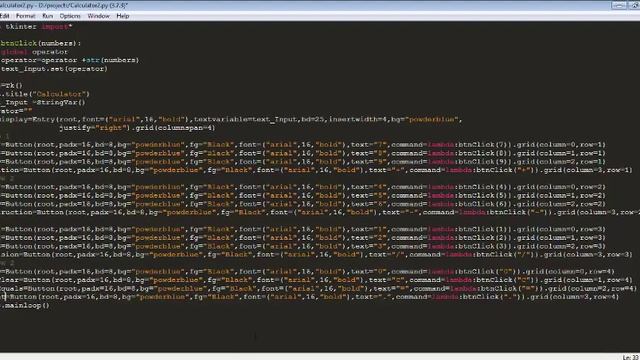640x360 pixels.
Task: Click the line containing btnClick(1)
Action: pos(303,229)
